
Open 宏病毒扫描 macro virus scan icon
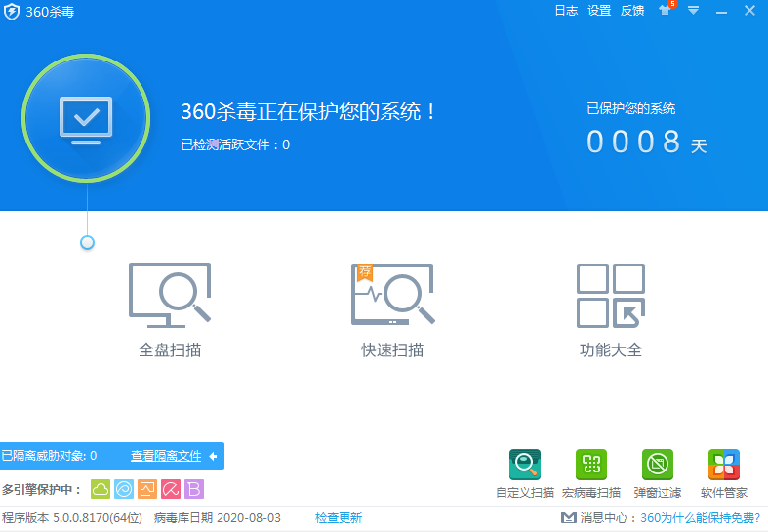point(591,465)
